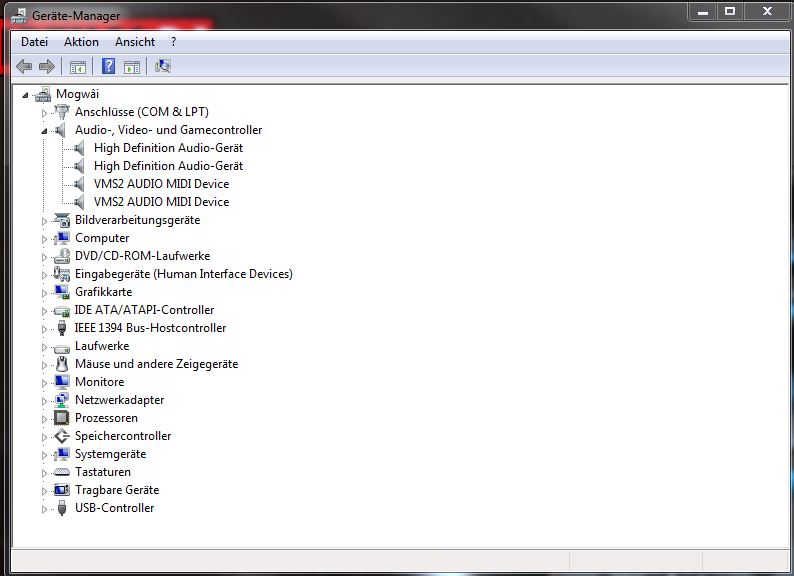Image resolution: width=794 pixels, height=576 pixels.
Task: Click the Forward arrow toolbar icon
Action: point(47,66)
